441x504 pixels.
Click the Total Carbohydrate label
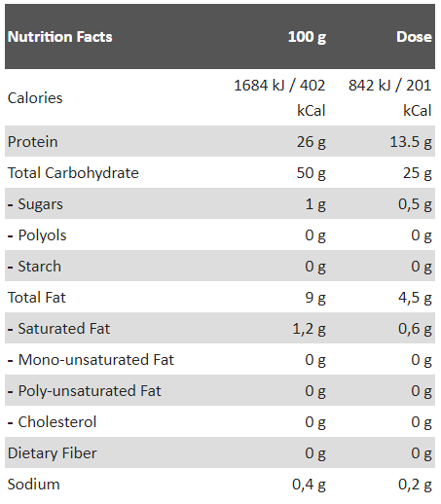[x=73, y=173]
